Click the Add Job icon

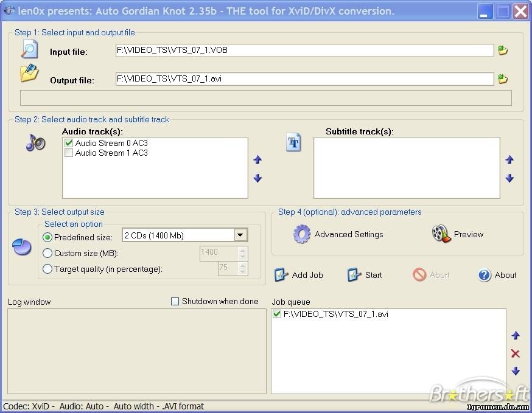281,275
